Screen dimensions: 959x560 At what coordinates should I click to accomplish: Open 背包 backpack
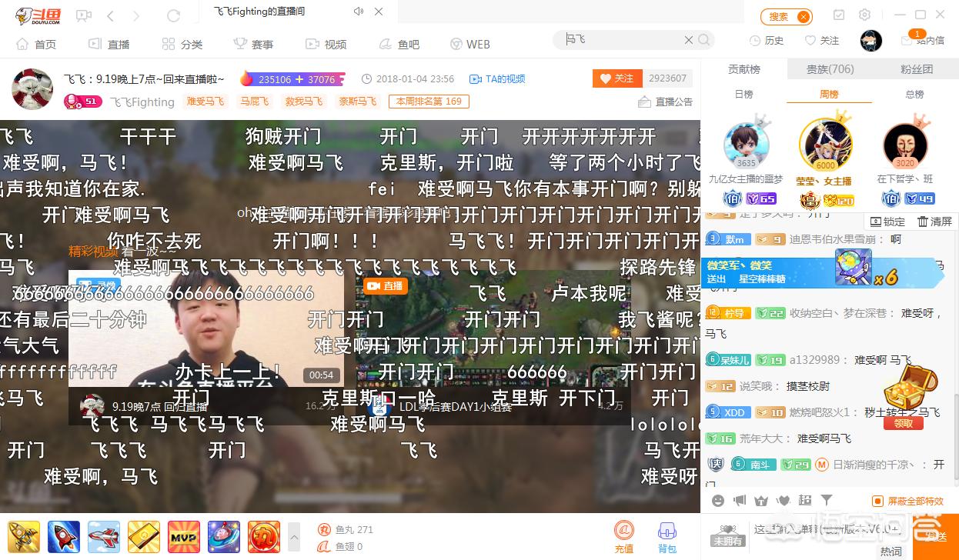tap(667, 538)
